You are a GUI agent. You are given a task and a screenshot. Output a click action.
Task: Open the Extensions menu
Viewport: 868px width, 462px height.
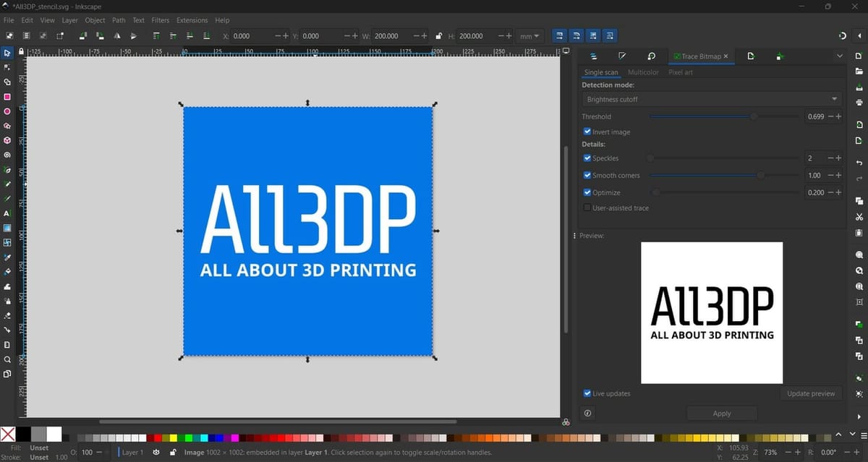(192, 20)
